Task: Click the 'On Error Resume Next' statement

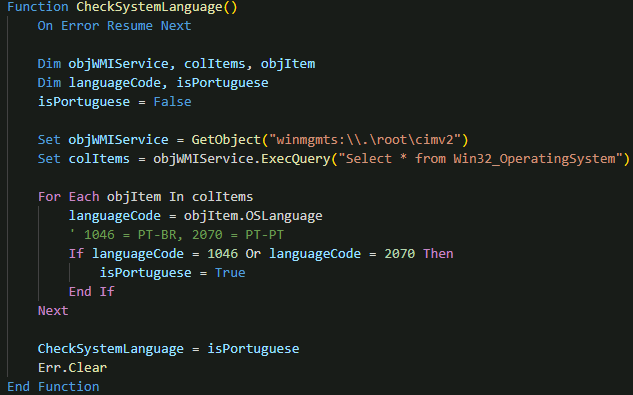Action: [114, 26]
